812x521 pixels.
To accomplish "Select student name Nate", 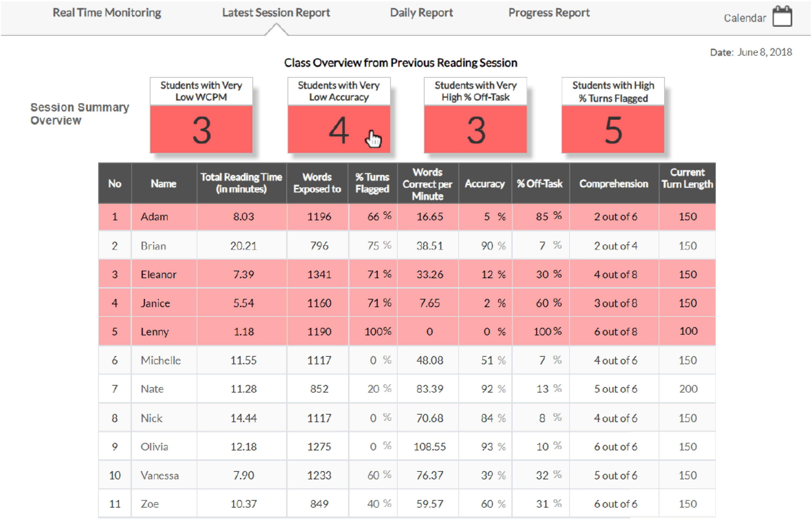I will pos(152,389).
